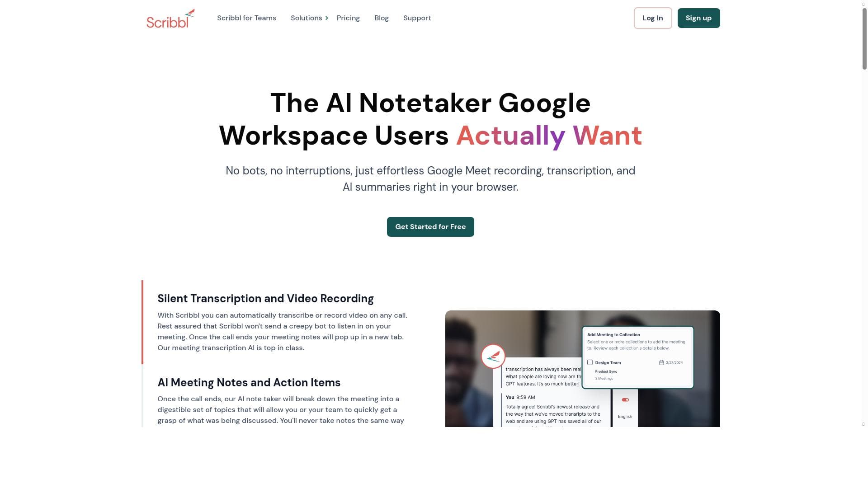
Task: Click the Log In button
Action: (x=653, y=18)
